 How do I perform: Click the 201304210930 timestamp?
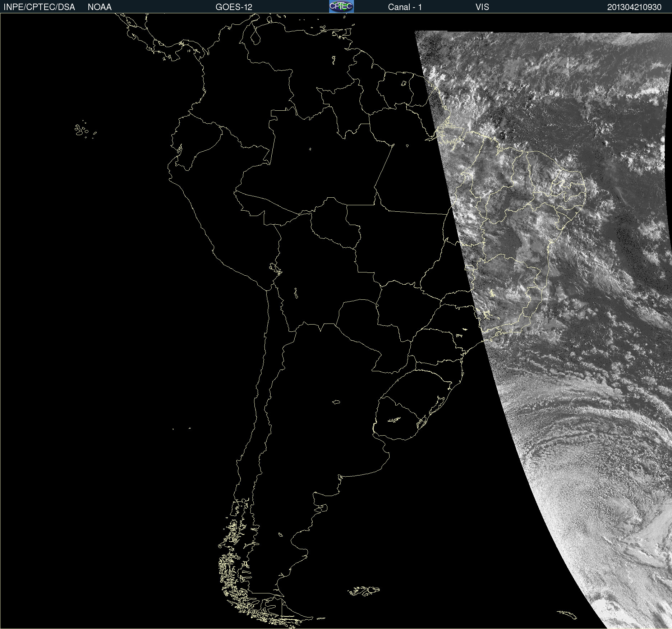(634, 7)
